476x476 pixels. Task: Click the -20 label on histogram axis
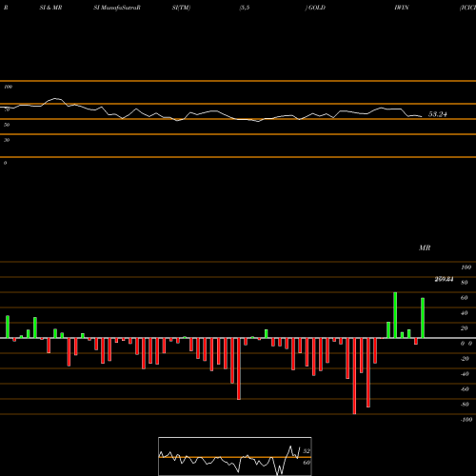click(x=465, y=359)
